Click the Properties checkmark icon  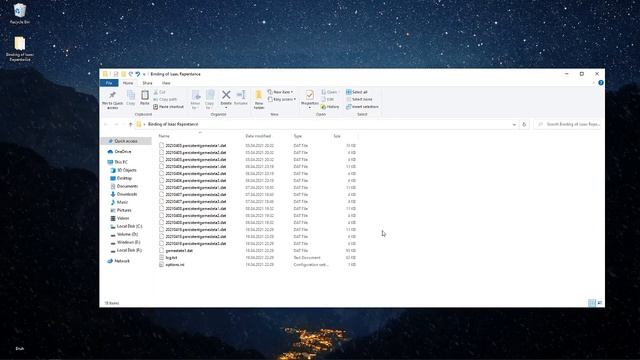point(309,95)
